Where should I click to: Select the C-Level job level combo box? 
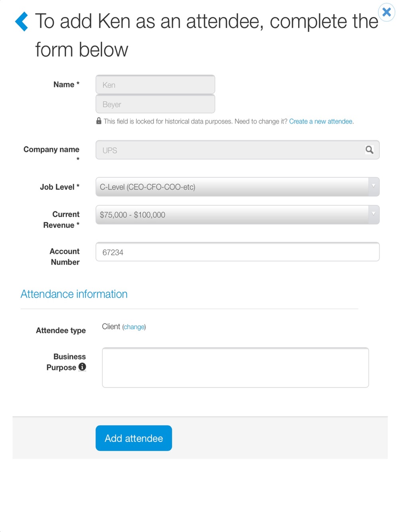point(231,187)
